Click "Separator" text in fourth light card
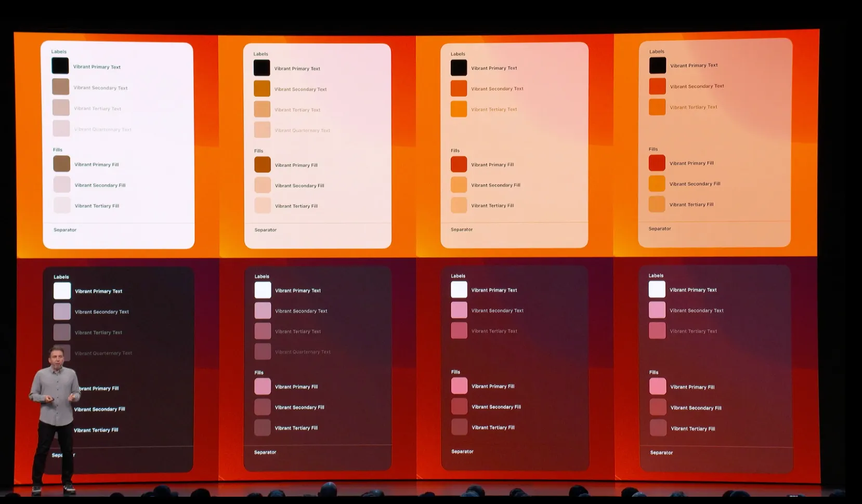The image size is (862, 504). [660, 229]
